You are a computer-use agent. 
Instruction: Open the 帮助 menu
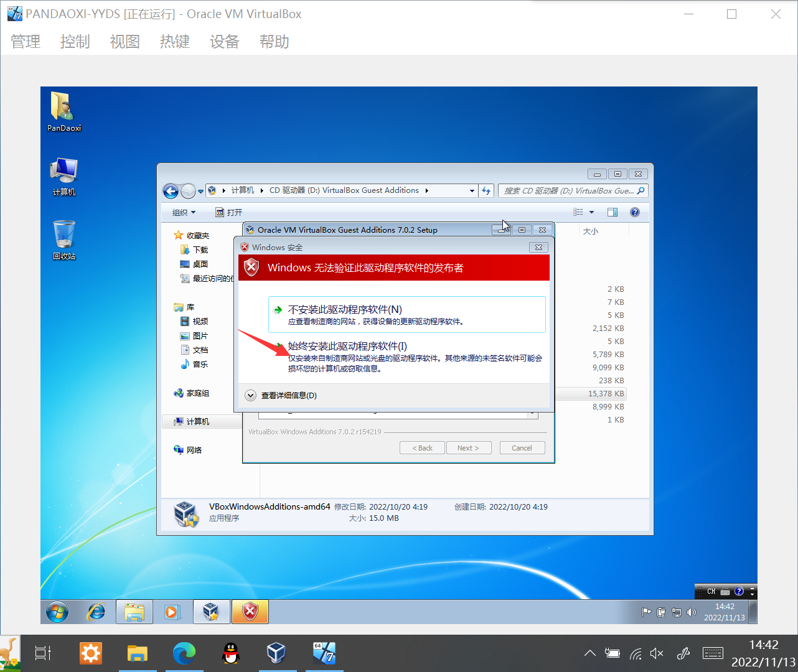click(275, 42)
